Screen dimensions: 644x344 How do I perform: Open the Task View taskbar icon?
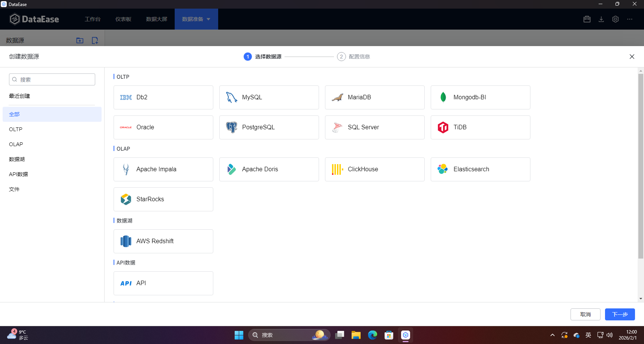(340, 335)
